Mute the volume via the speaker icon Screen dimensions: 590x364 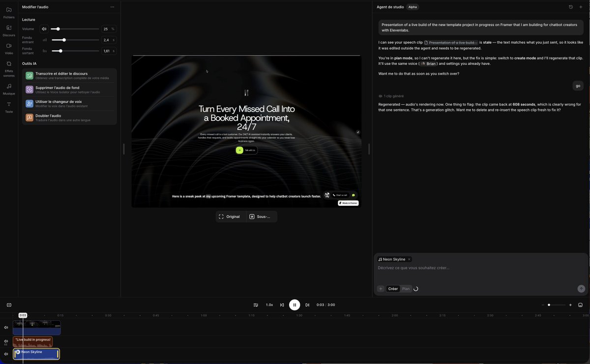tap(44, 29)
